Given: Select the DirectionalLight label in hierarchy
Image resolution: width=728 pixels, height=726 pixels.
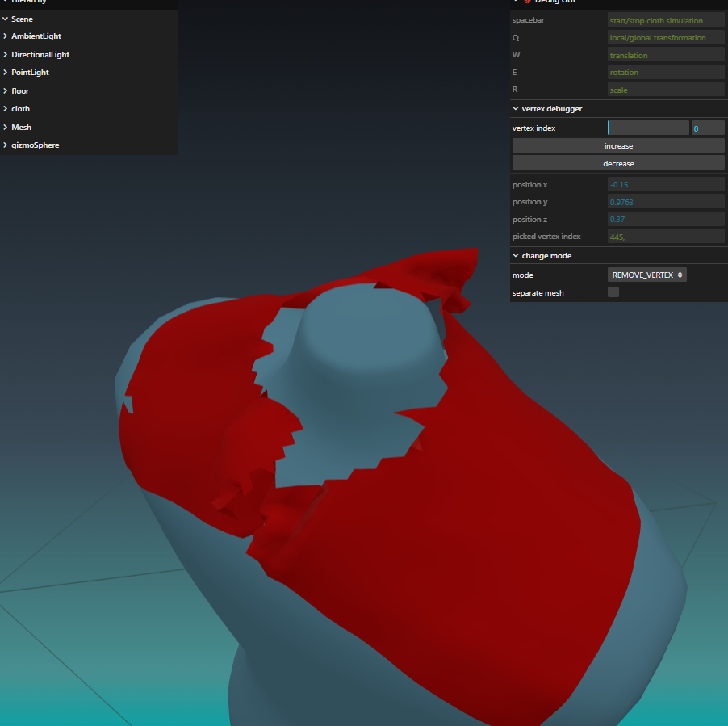Looking at the screenshot, I should point(40,55).
